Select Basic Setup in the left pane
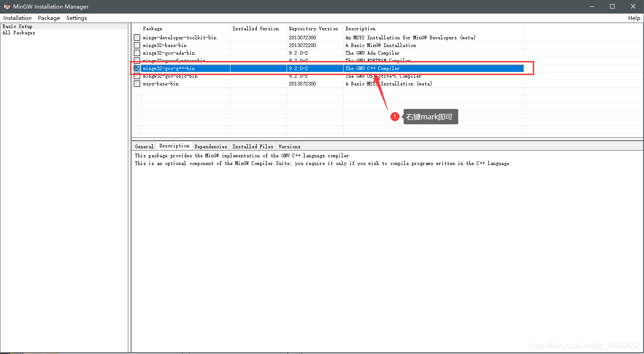This screenshot has height=354, width=644. [18, 26]
